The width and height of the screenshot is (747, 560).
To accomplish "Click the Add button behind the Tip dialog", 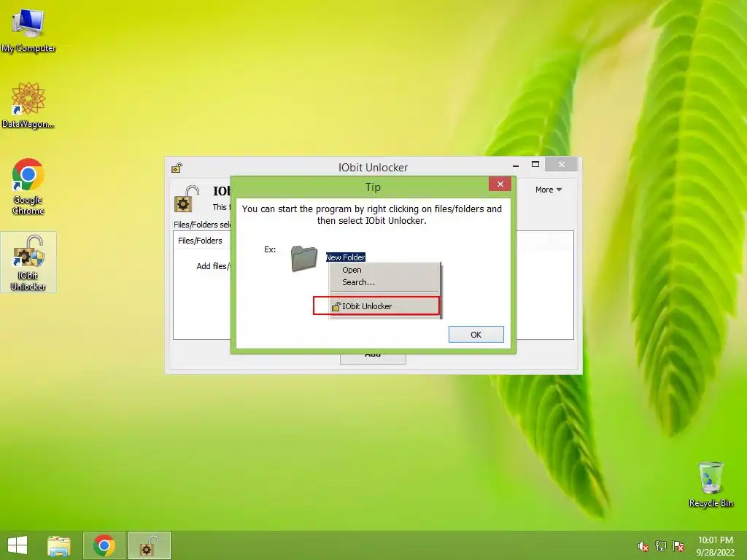I will [373, 359].
